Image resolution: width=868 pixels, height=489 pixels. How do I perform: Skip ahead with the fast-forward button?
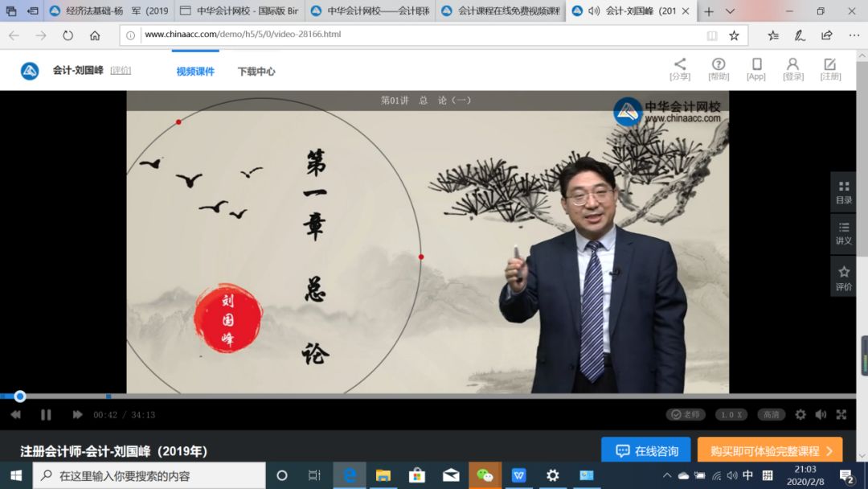tap(77, 415)
